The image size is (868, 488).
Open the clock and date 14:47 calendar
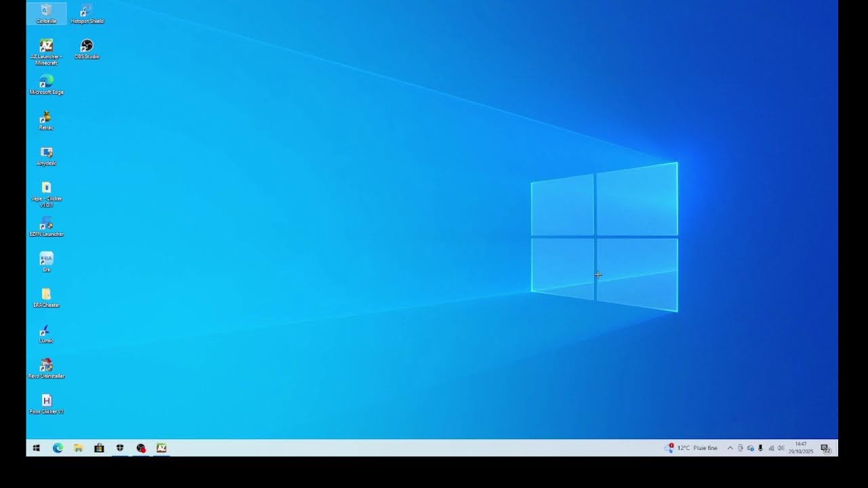(800, 448)
